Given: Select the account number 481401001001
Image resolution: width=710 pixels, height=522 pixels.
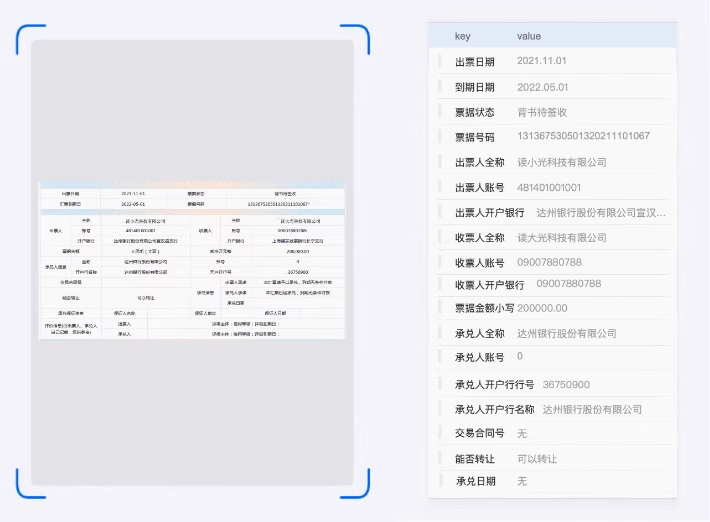Looking at the screenshot, I should (x=549, y=187).
